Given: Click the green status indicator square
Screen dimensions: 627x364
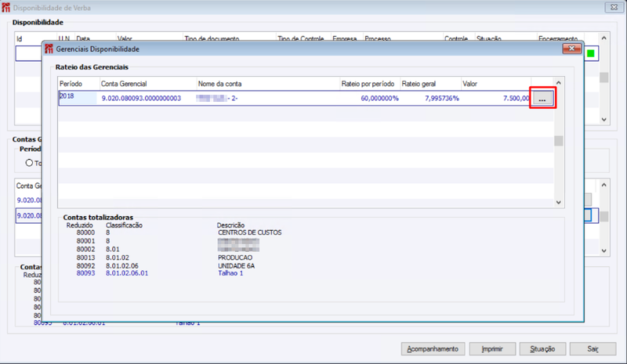Looking at the screenshot, I should click(x=591, y=53).
